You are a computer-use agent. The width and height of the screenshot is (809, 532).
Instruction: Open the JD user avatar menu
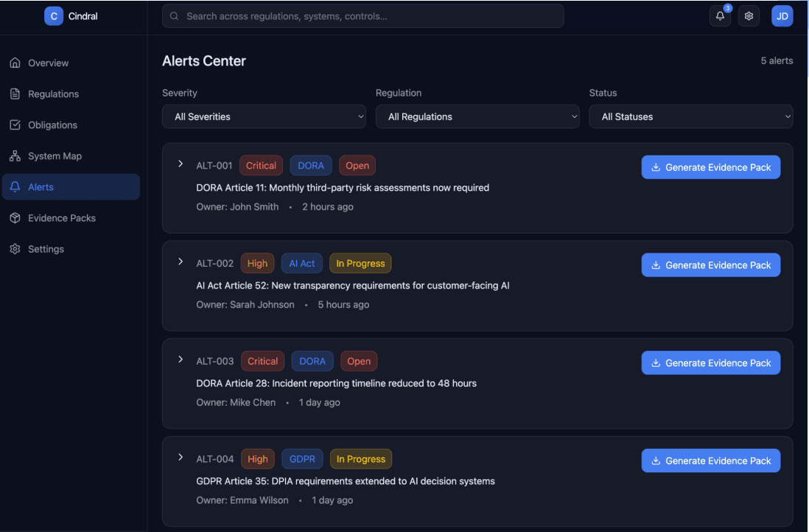point(782,15)
